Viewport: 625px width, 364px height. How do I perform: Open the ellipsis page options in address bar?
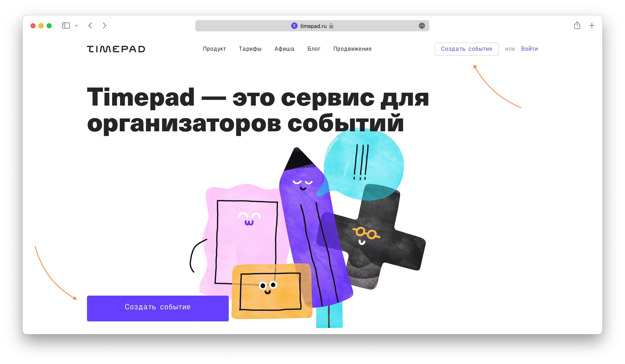pos(422,26)
